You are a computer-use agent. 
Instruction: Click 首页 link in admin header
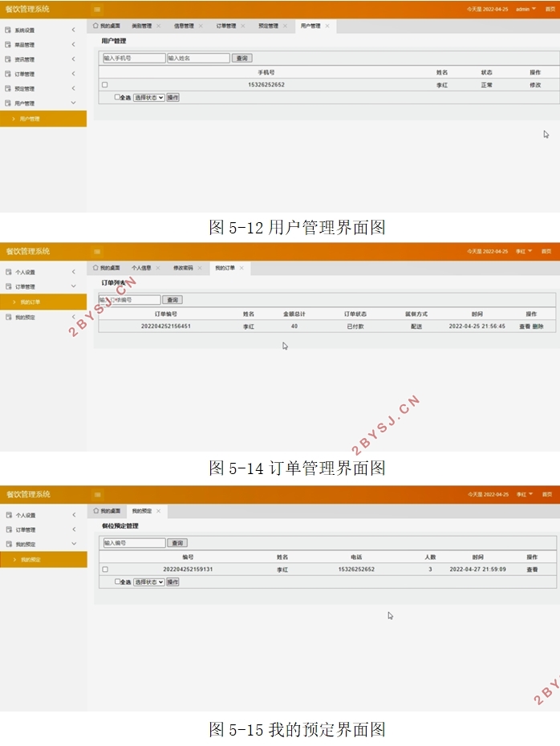[x=550, y=9]
